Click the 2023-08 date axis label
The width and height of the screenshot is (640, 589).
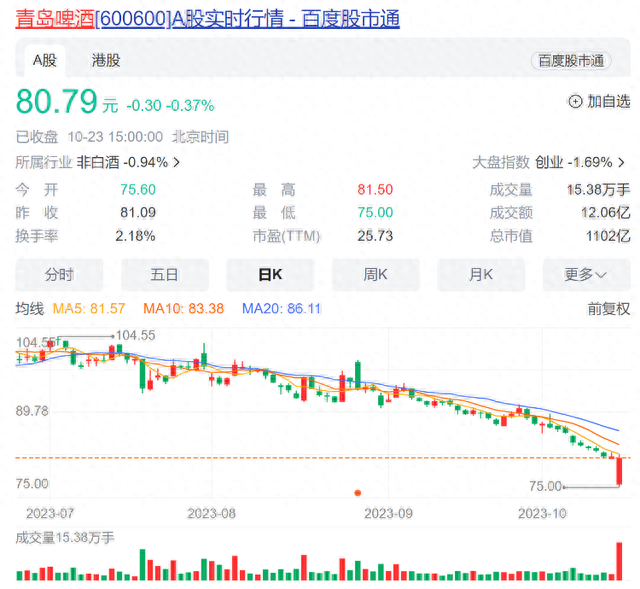pos(211,513)
